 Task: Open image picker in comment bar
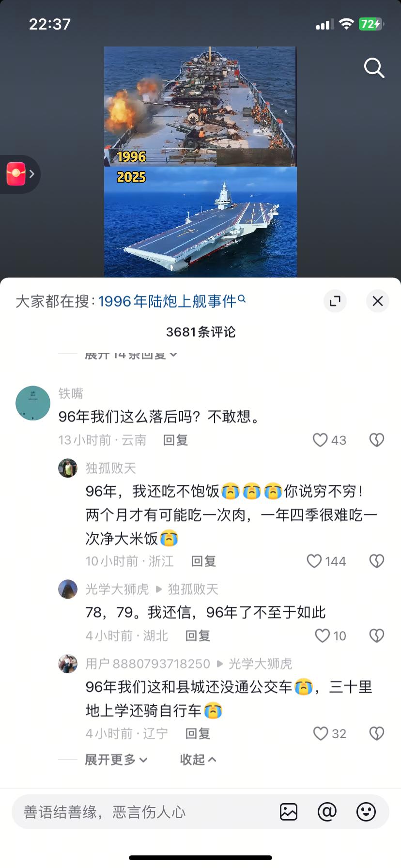(289, 812)
